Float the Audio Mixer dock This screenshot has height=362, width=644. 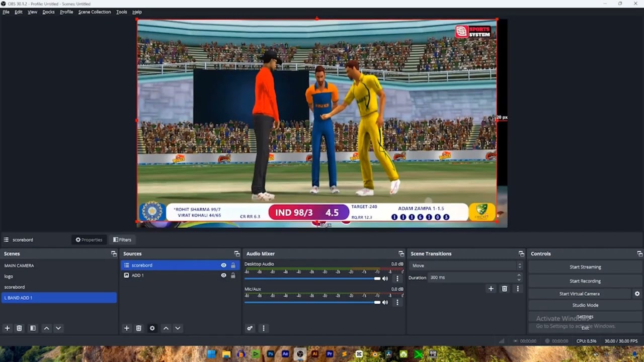[401, 254]
